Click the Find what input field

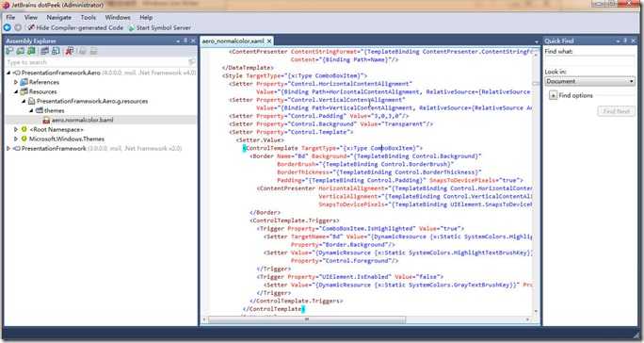589,61
